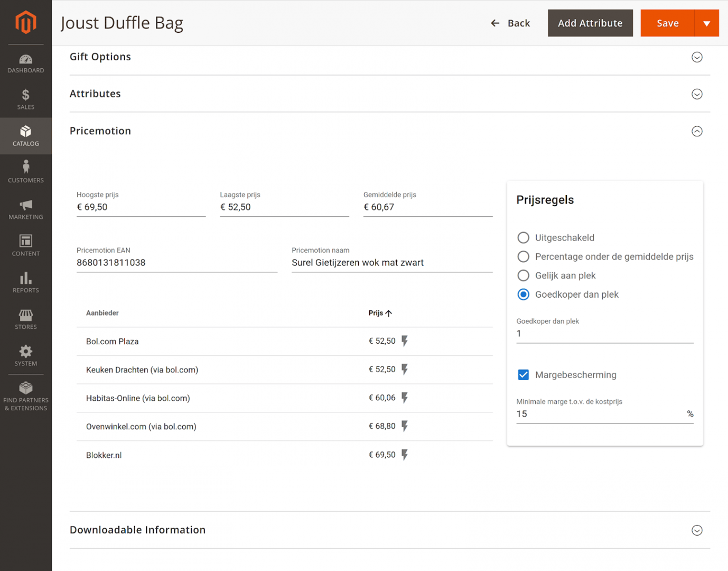Open the Dashboard from the sidebar
The image size is (728, 571).
coord(25,62)
